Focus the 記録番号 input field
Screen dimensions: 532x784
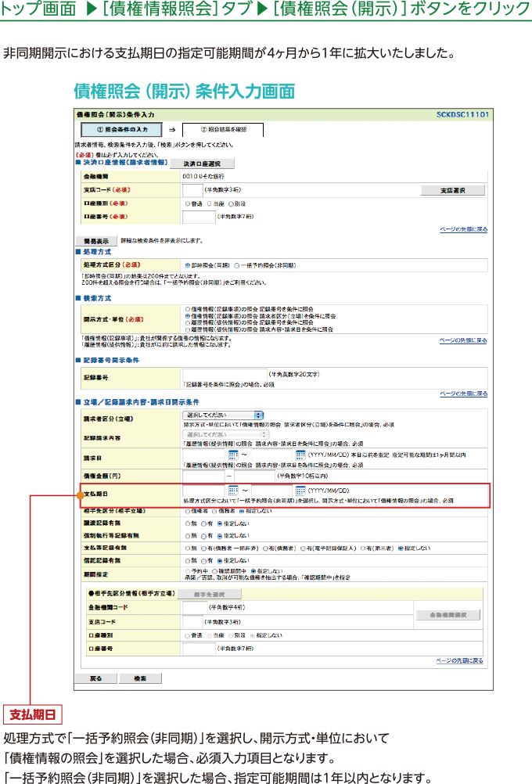click(225, 375)
